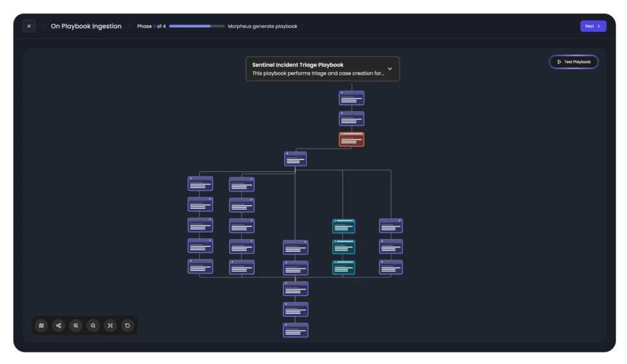The width and height of the screenshot is (627, 364).
Task: Expand the Sentinel Incident Triage Playbook chevron
Action: pyautogui.click(x=390, y=69)
